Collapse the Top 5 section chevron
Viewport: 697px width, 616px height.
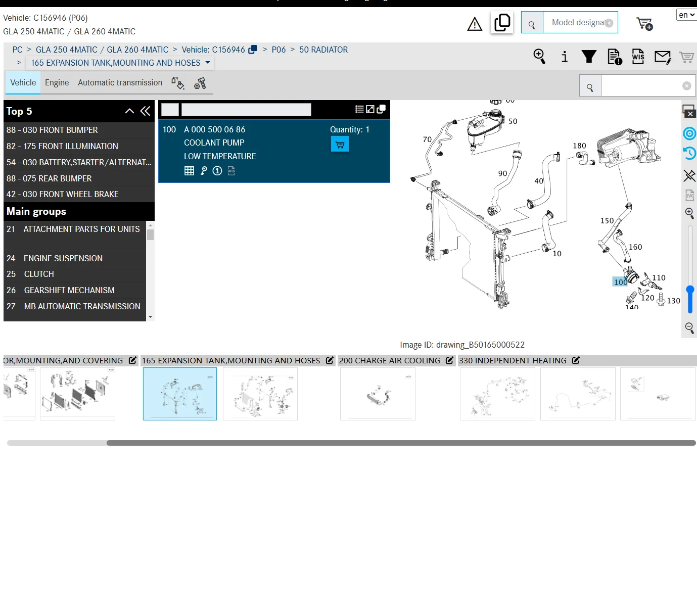coord(130,111)
